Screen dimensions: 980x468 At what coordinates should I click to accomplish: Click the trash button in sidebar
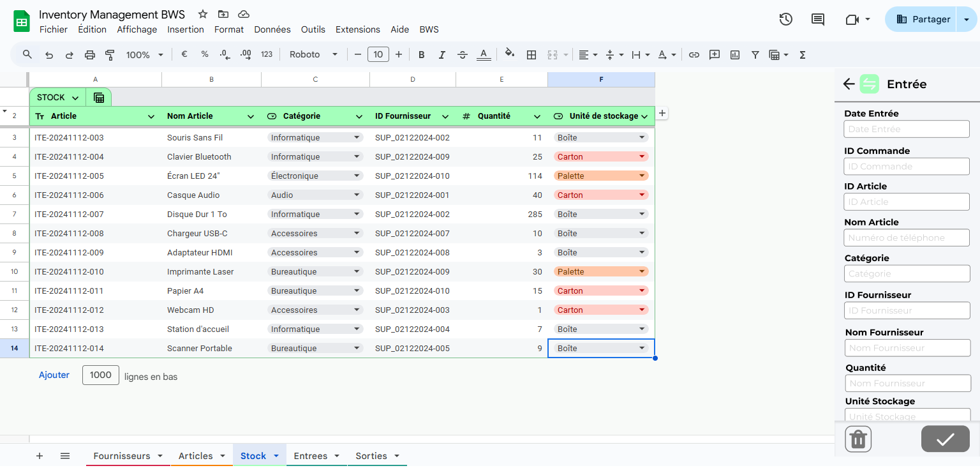tap(858, 439)
